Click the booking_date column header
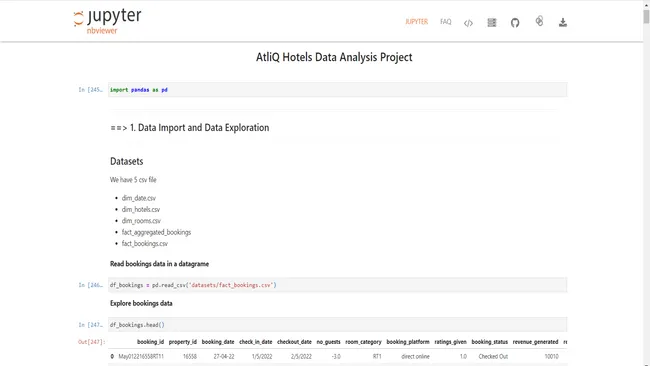Image resolution: width=650 pixels, height=366 pixels. tap(218, 342)
